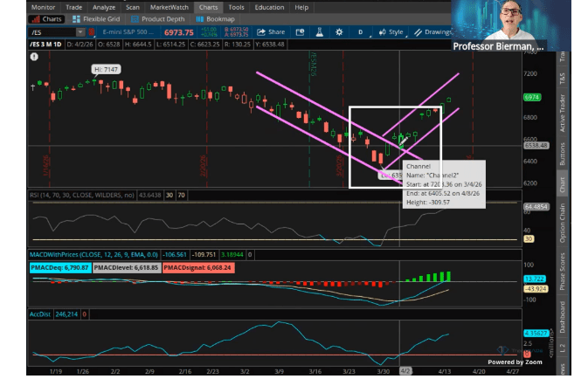Open the Buttons sidebar tab
This screenshot has height=379, width=588.
tap(562, 154)
